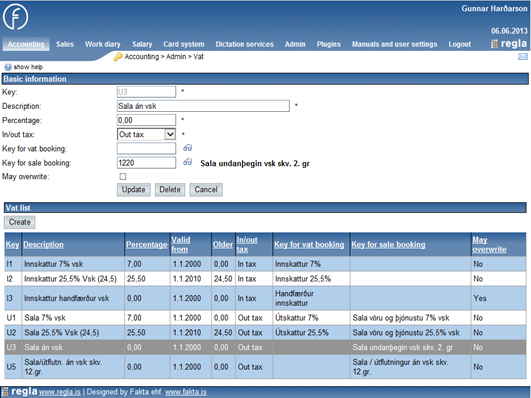Open the Card system menu
The width and height of the screenshot is (531, 398).
pos(184,44)
